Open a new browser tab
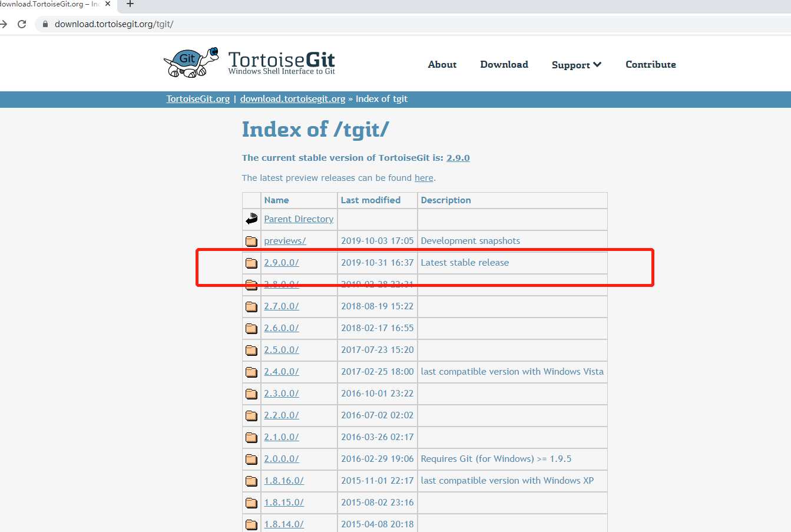This screenshot has height=532, width=791. click(x=130, y=4)
